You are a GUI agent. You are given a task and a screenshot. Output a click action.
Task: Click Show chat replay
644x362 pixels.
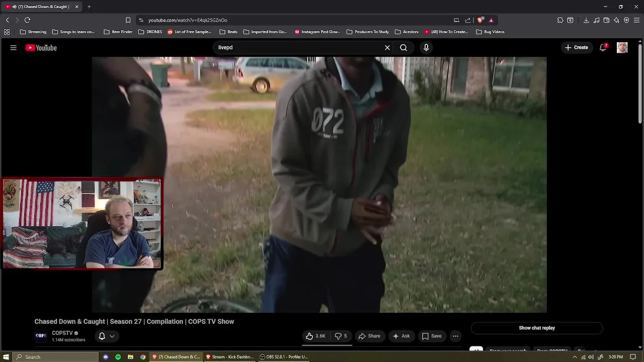[x=537, y=328]
